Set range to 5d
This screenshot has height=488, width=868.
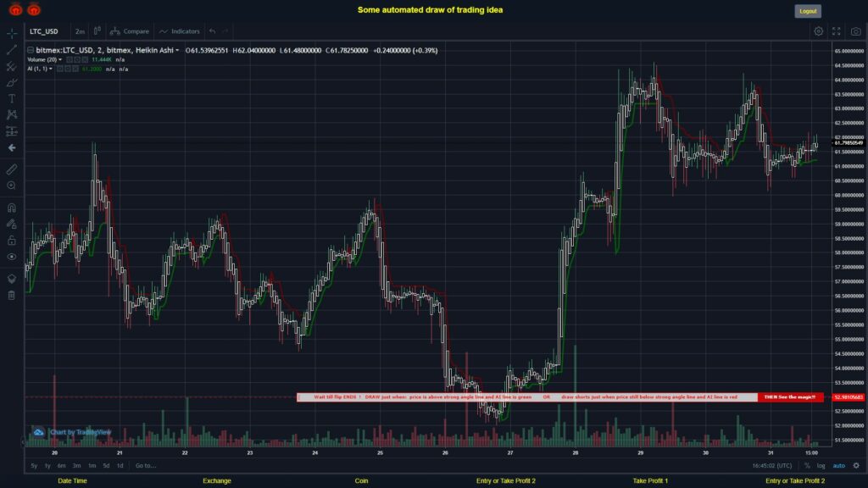tap(106, 466)
